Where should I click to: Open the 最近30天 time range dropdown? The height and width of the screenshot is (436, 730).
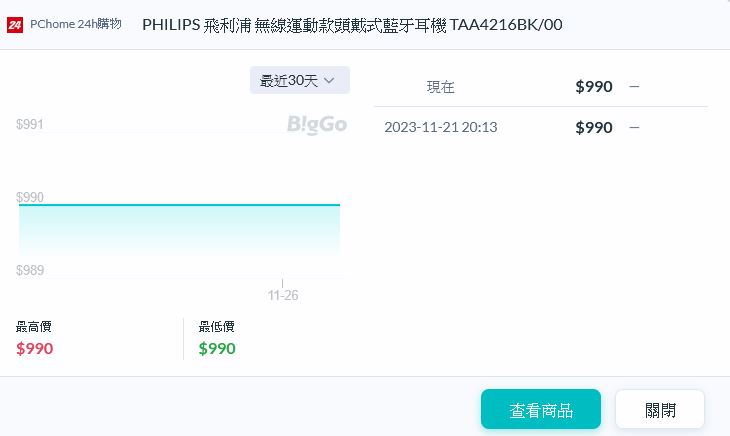[x=299, y=80]
